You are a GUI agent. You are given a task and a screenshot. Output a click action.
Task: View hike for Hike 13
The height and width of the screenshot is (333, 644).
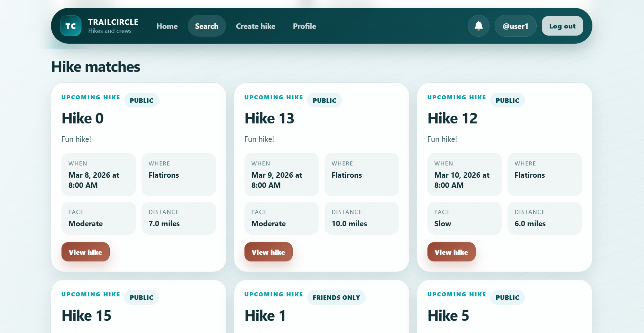pos(269,252)
